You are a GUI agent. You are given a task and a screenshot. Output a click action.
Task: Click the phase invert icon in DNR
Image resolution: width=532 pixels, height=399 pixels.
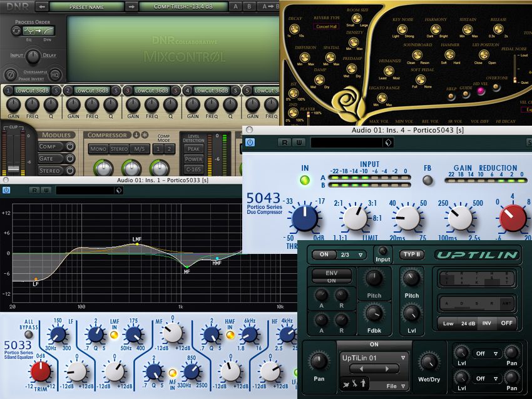click(x=10, y=74)
